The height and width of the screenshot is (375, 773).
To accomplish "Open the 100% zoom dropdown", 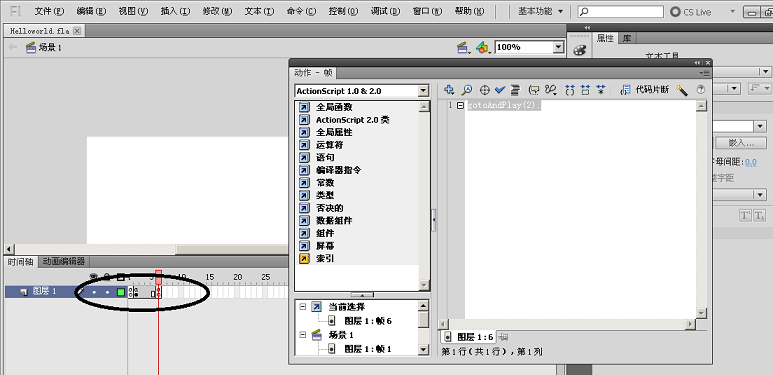I will 559,47.
